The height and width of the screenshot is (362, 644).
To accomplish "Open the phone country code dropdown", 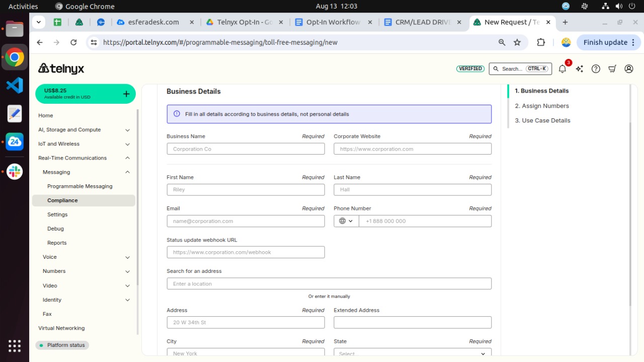I will (346, 221).
